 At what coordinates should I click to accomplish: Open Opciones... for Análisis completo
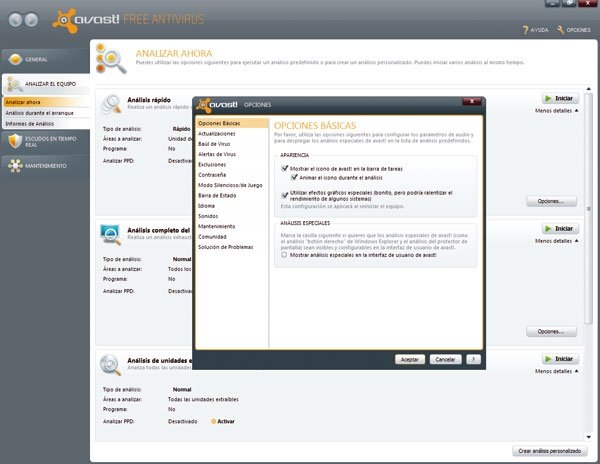pos(551,332)
